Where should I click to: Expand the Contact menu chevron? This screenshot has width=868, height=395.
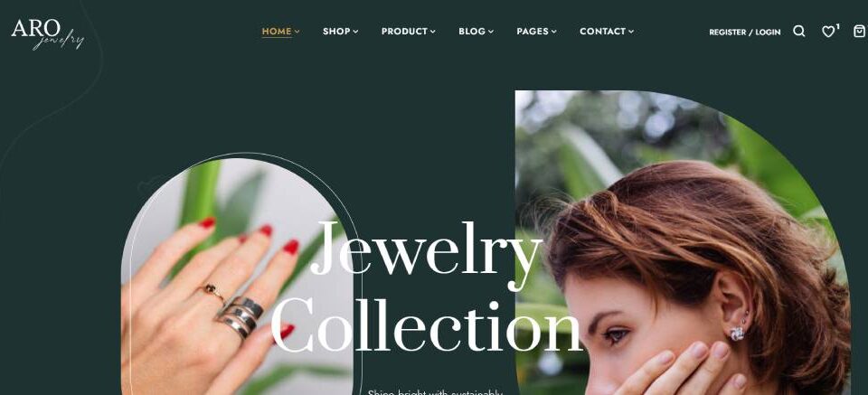click(631, 32)
